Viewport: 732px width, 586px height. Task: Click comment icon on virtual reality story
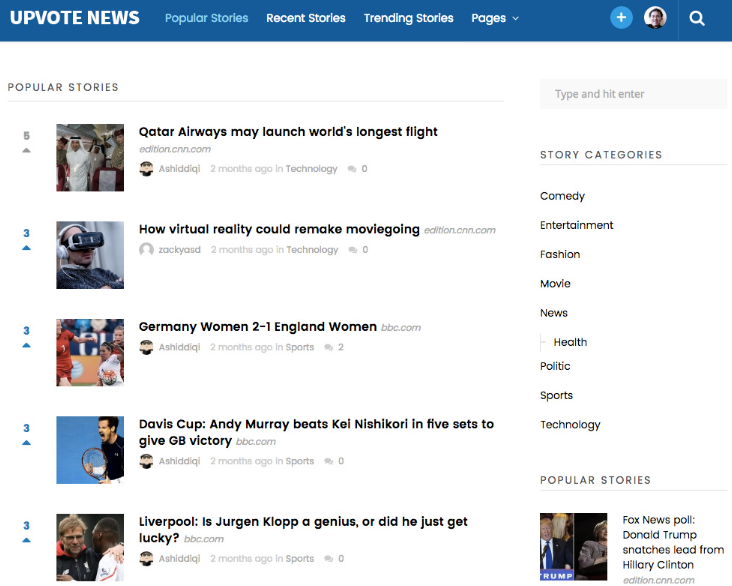[352, 250]
